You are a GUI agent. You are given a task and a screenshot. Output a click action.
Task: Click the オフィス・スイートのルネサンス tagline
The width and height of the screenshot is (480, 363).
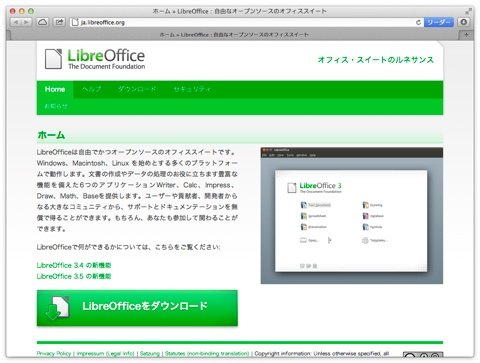tap(376, 60)
